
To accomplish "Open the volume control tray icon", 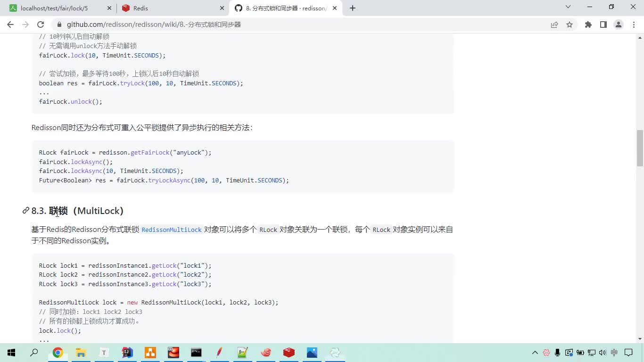I will tap(603, 353).
